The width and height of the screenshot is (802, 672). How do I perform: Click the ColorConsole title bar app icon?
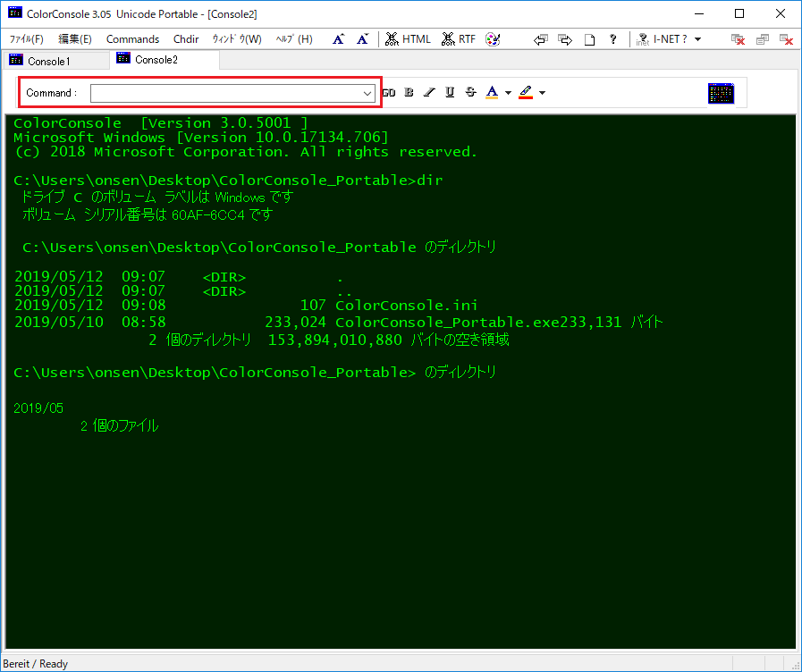[x=15, y=13]
